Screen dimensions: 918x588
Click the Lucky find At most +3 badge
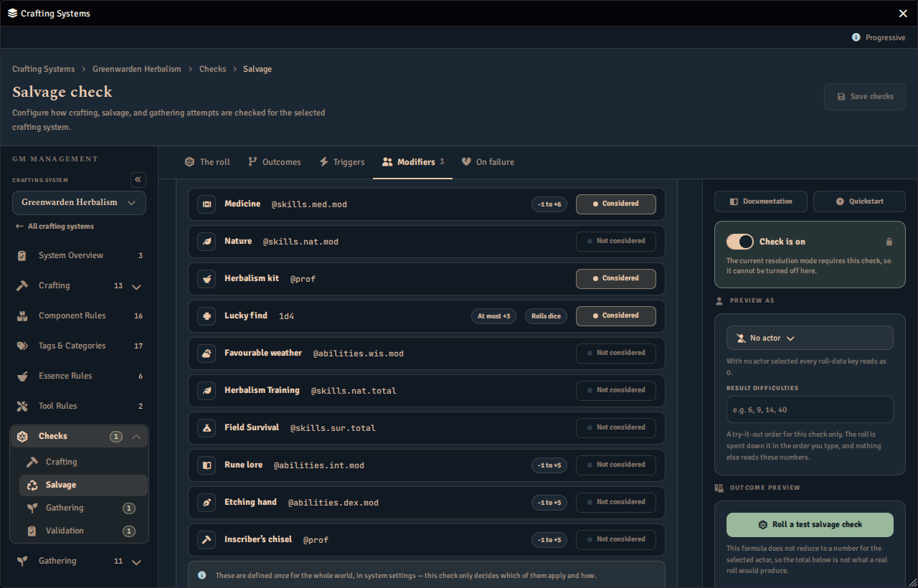(494, 316)
